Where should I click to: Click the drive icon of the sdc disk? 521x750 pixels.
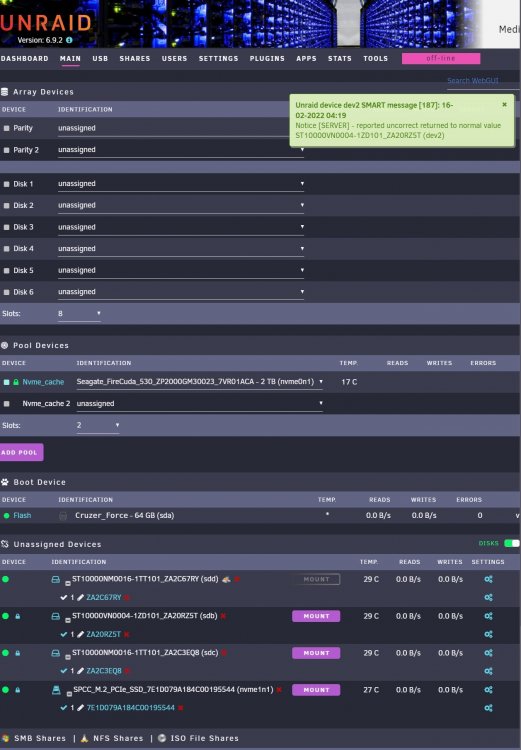coord(55,653)
